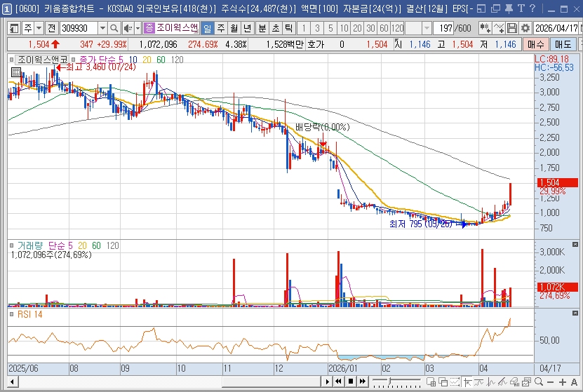Click the 조이웍스앤 stock name label
583x392 pixels.
pos(177,27)
